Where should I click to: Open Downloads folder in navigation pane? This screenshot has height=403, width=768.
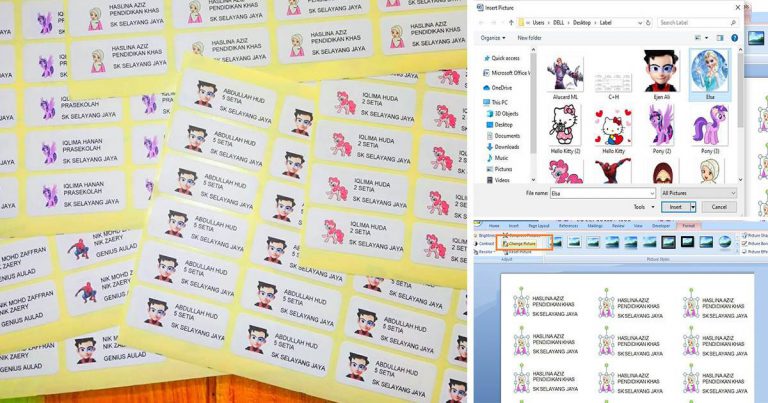(503, 146)
